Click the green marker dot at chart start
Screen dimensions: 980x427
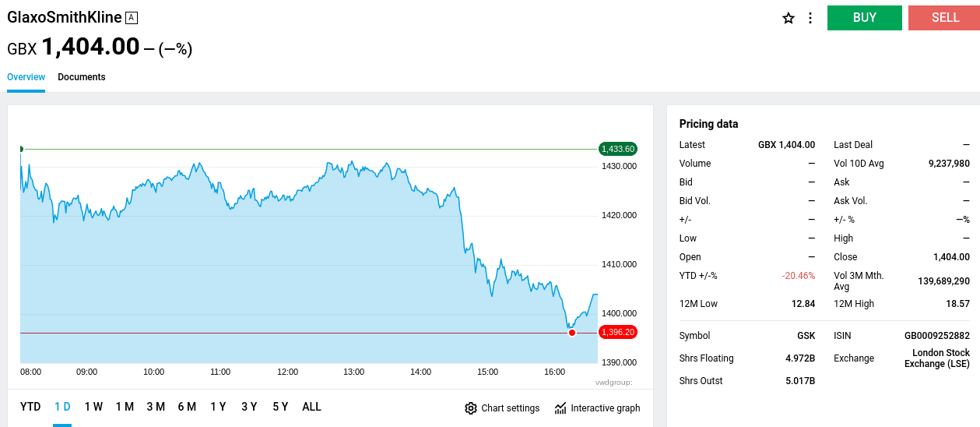[x=21, y=149]
